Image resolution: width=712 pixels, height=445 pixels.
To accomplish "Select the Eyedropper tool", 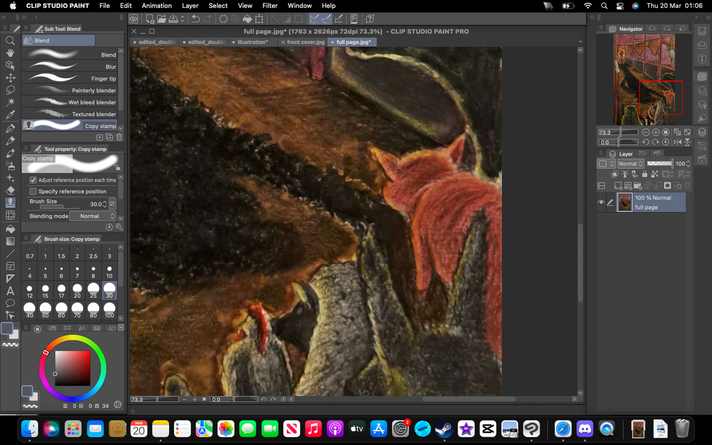I will [10, 114].
